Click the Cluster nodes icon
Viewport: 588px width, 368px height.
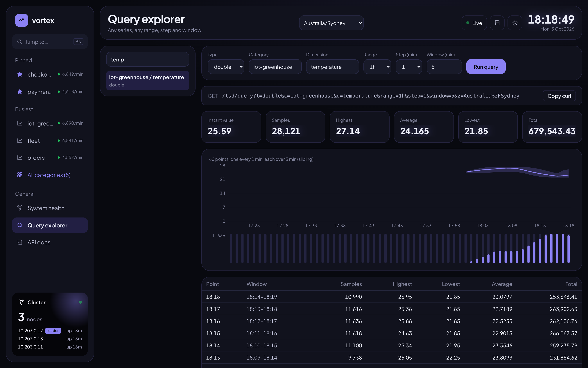(x=21, y=302)
